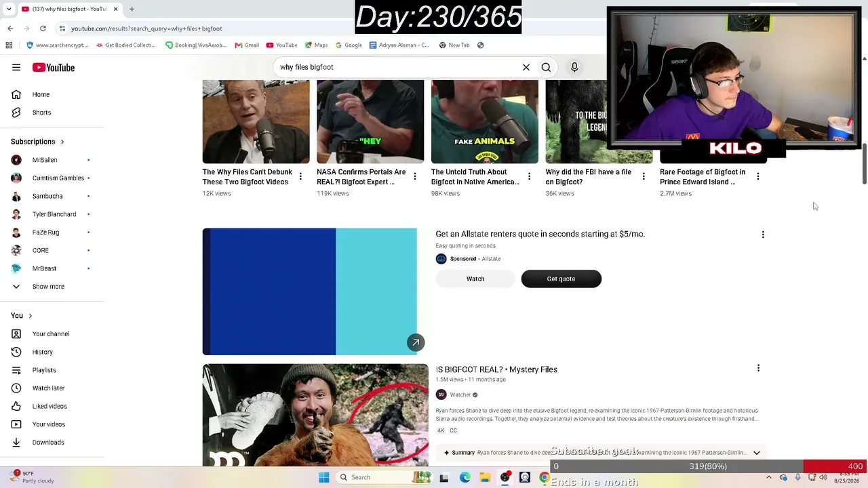Expand the video Summary chevron
Screen dimensions: 868x488
(x=757, y=453)
